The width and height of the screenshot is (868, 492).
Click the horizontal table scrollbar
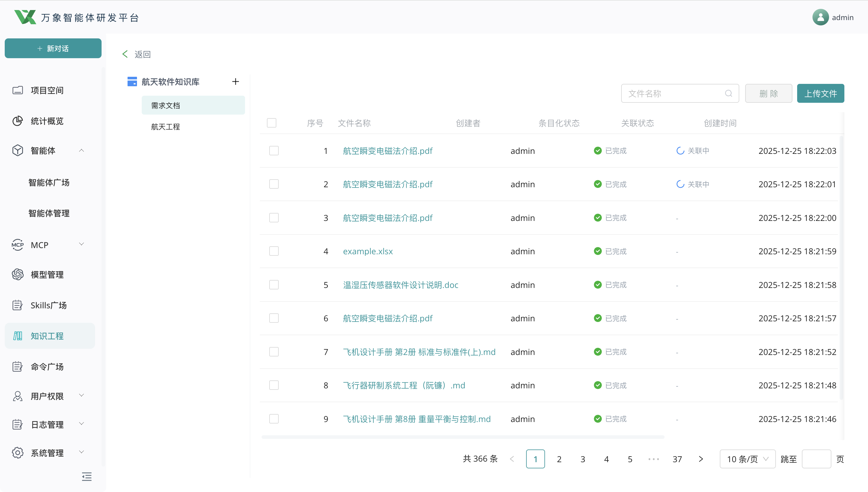coord(463,437)
